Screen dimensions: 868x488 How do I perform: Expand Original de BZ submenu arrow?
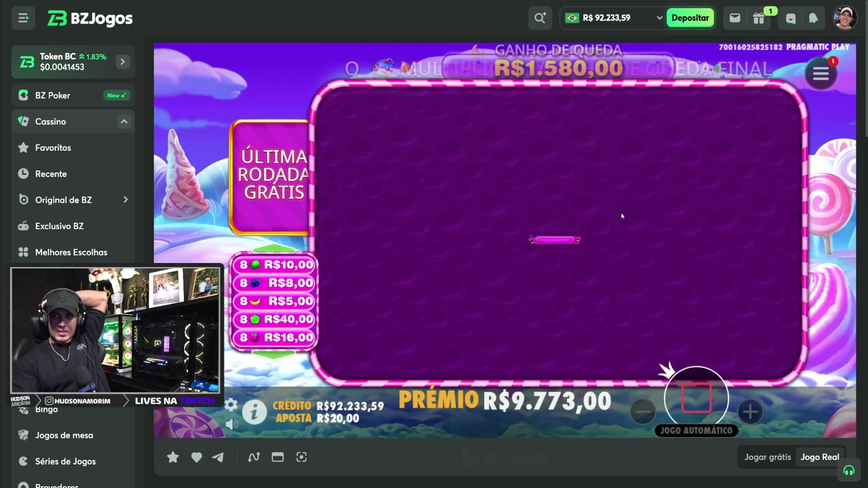(x=125, y=200)
